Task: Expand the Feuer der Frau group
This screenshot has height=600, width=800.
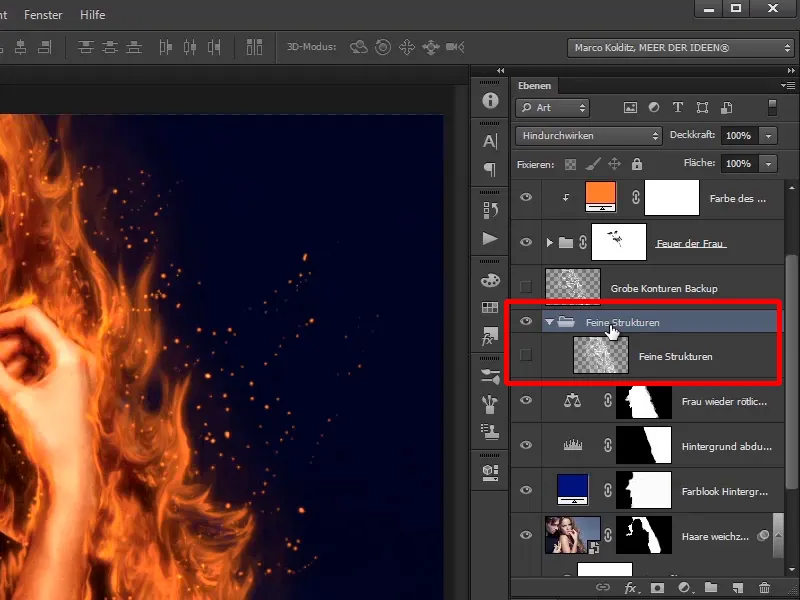Action: [x=549, y=242]
